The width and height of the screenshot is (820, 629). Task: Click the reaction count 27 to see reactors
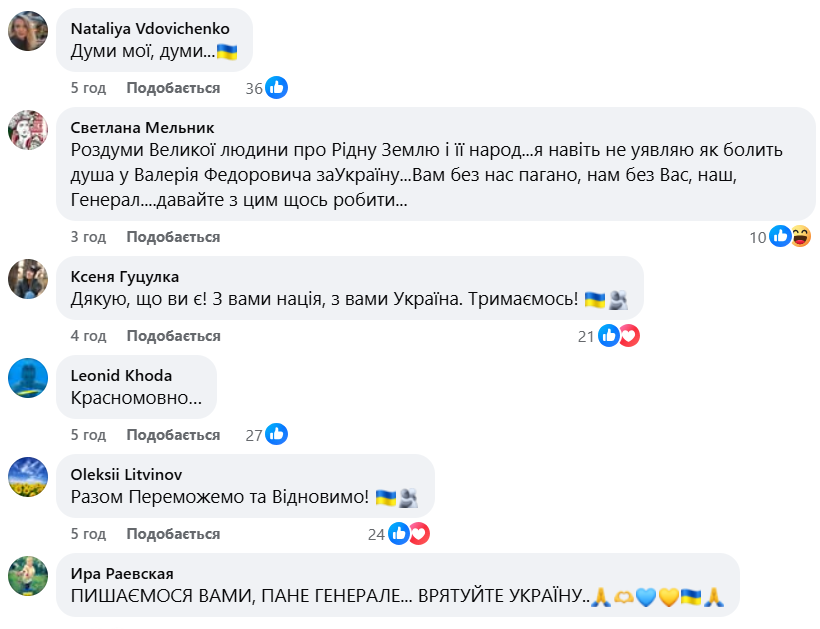253,434
